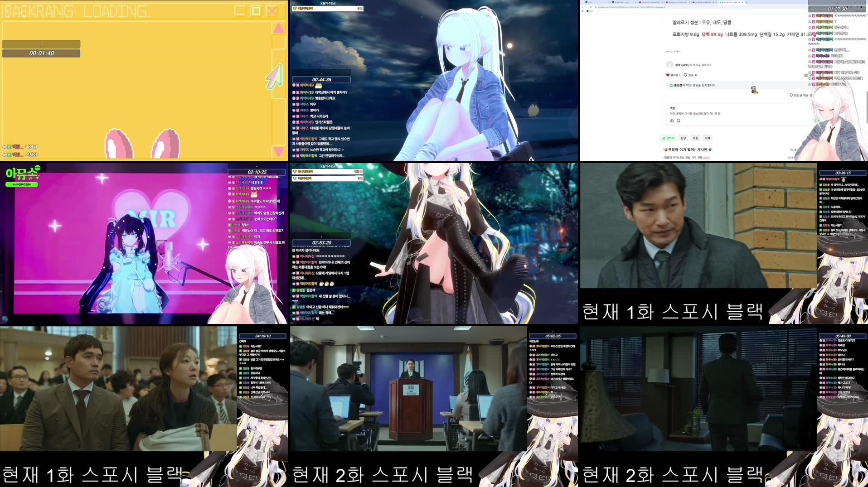Click the browser back arrow in the web page frame
Viewport: 868px width, 487px height.
582,7
